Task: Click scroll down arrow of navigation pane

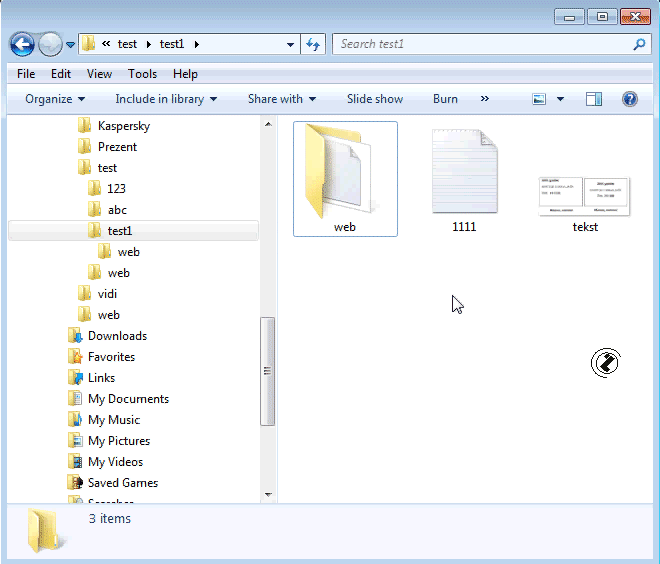Action: point(268,495)
